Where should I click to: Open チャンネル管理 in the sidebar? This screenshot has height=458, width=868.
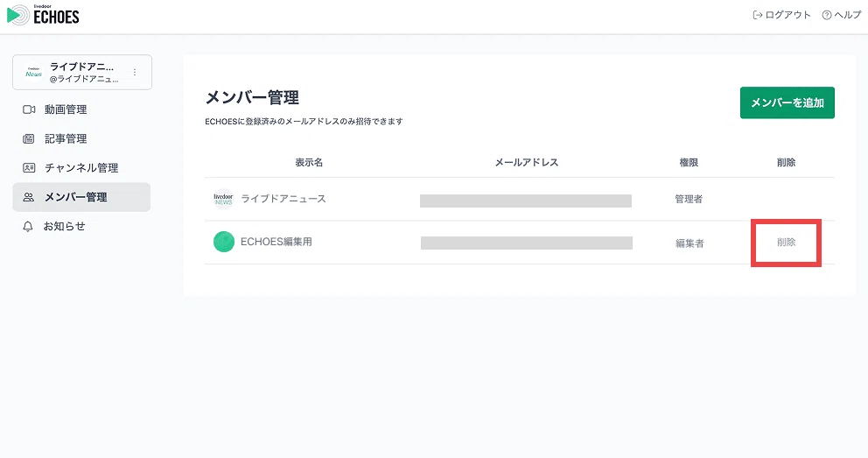tap(81, 168)
